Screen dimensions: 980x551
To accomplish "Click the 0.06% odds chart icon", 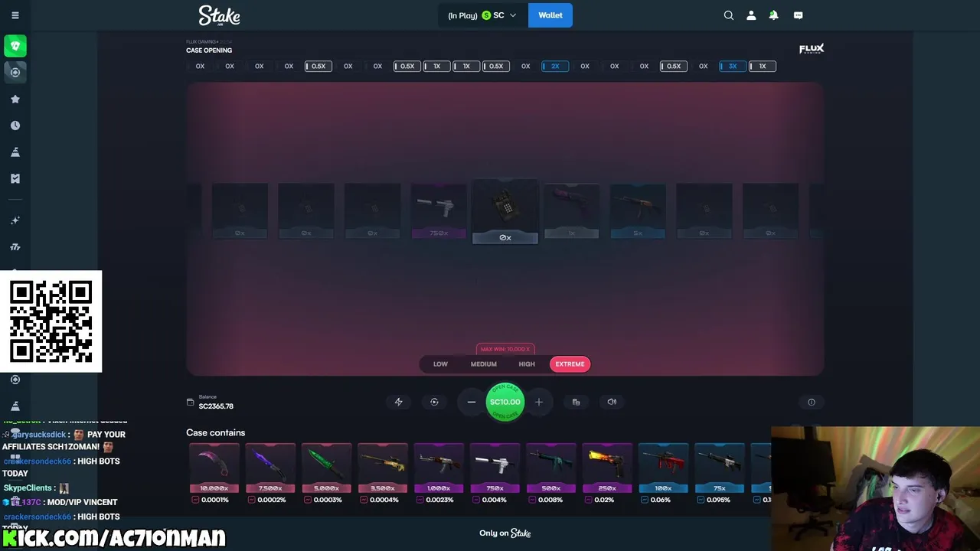I will 645,500.
